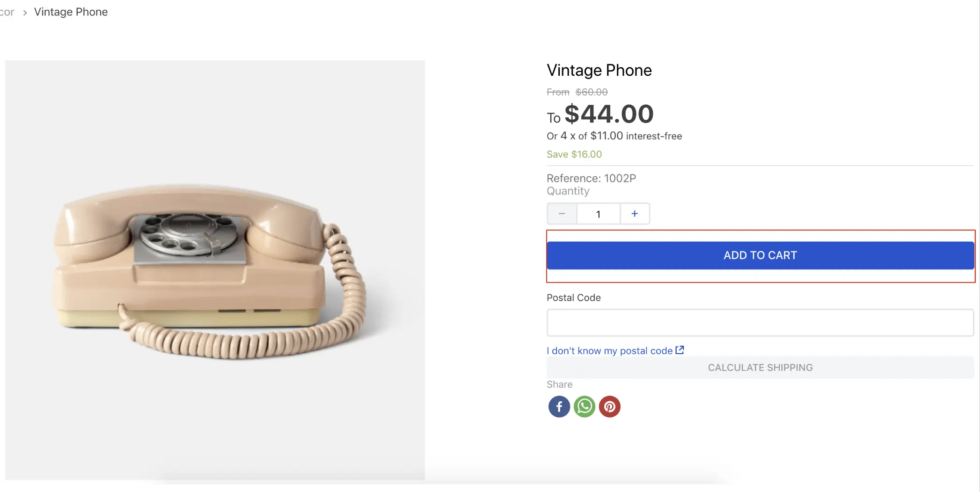Screen dimensions: 980x492
Task: Open "I don't know my postal code" link
Action: 609,351
